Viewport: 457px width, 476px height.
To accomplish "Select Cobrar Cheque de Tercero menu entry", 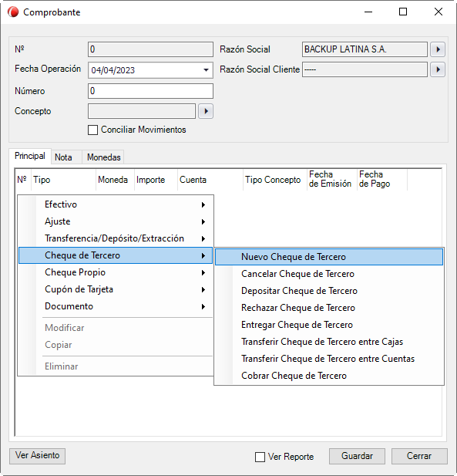I will [329, 376].
